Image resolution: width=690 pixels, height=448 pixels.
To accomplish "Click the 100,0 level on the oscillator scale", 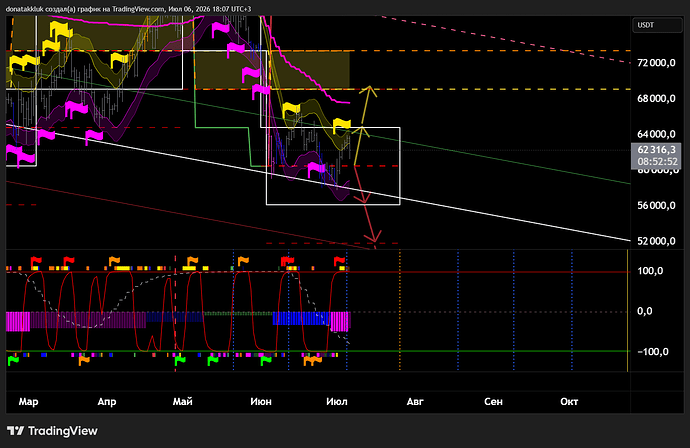I will (650, 271).
